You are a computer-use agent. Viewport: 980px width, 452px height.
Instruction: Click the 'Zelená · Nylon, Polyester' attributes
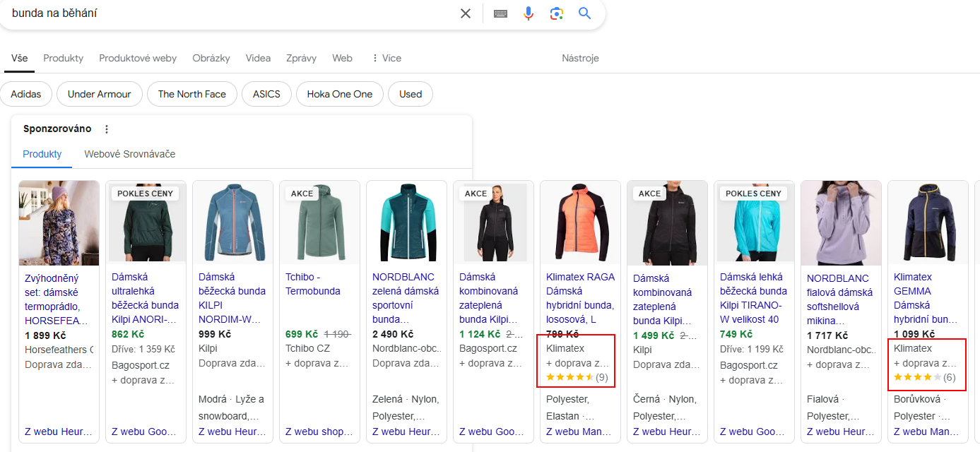[x=406, y=408]
